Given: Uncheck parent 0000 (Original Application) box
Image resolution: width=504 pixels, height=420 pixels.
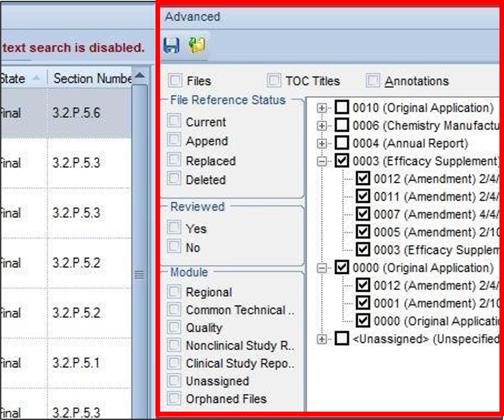Looking at the screenshot, I should click(342, 267).
